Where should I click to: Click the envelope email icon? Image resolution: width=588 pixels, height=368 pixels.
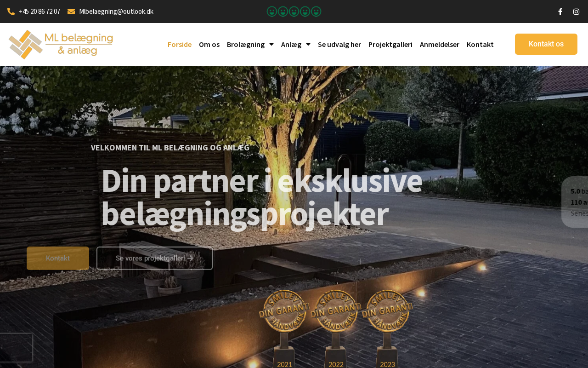(x=71, y=11)
